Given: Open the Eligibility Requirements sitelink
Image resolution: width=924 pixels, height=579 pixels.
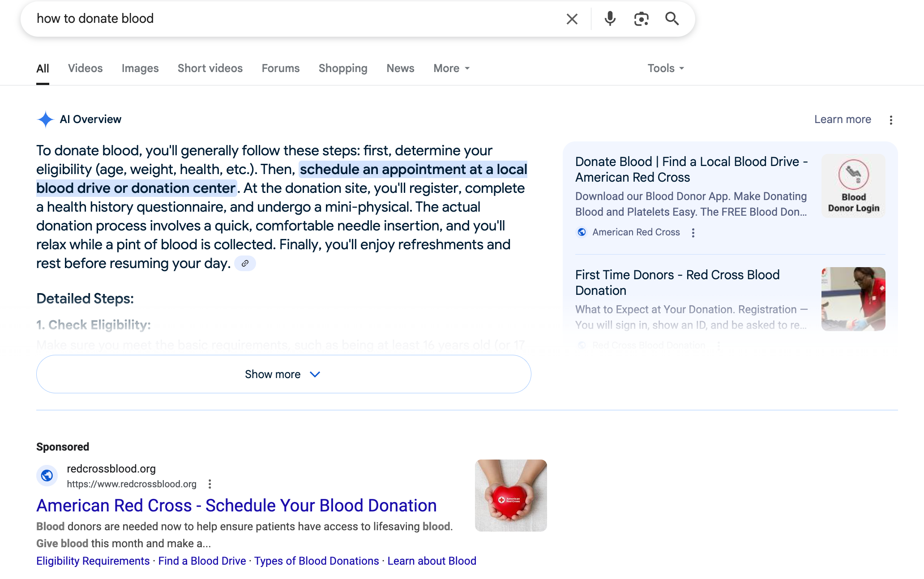Looking at the screenshot, I should (93, 561).
